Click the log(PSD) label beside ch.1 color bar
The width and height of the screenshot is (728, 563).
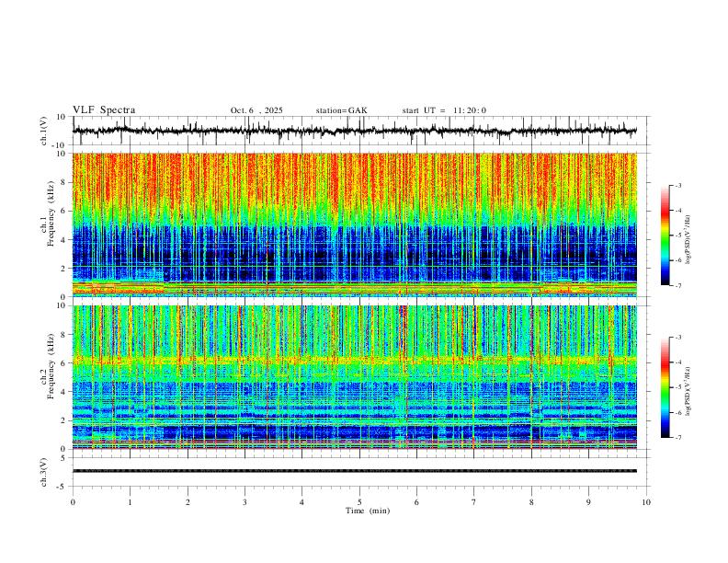click(688, 240)
